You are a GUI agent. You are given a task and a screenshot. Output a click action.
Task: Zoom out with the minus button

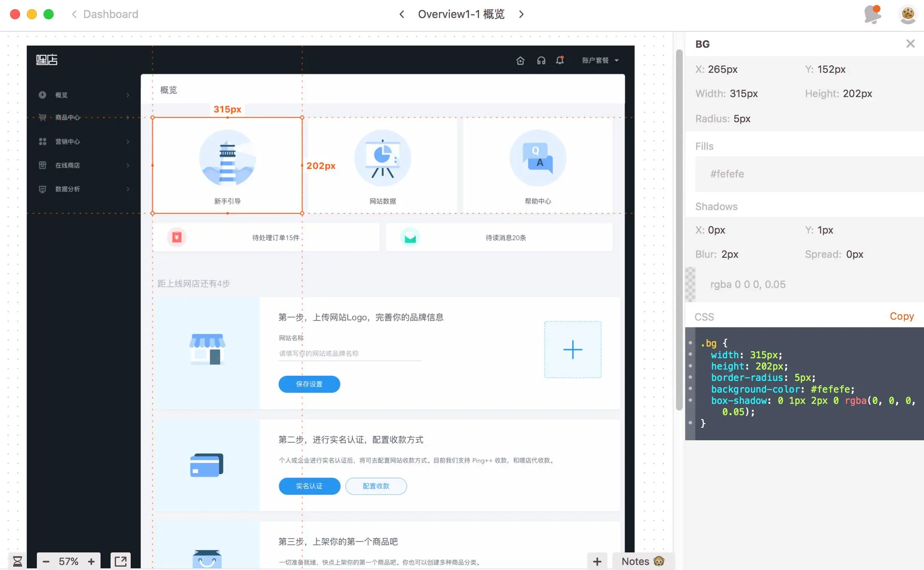[46, 561]
